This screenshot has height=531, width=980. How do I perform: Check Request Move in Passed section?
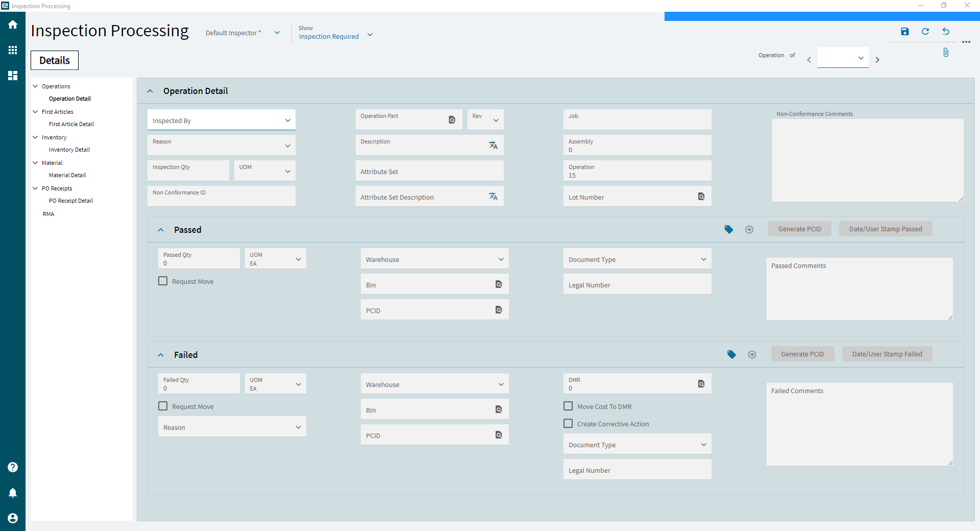[163, 281]
